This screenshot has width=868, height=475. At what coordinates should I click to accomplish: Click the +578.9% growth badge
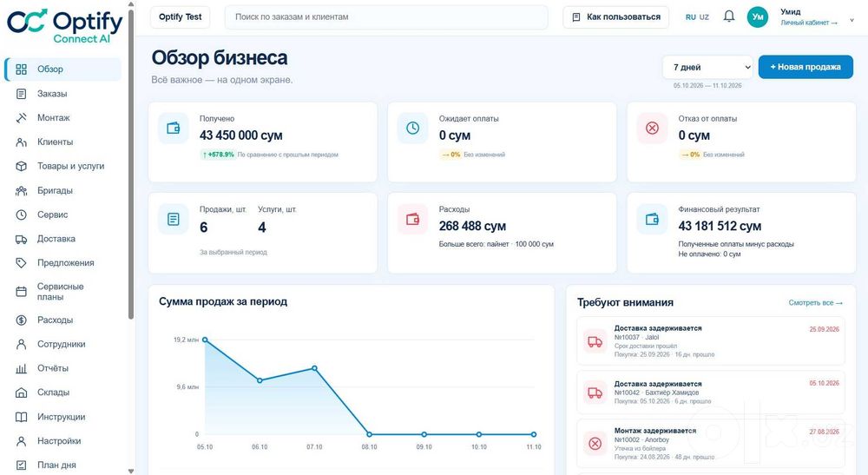(x=218, y=155)
